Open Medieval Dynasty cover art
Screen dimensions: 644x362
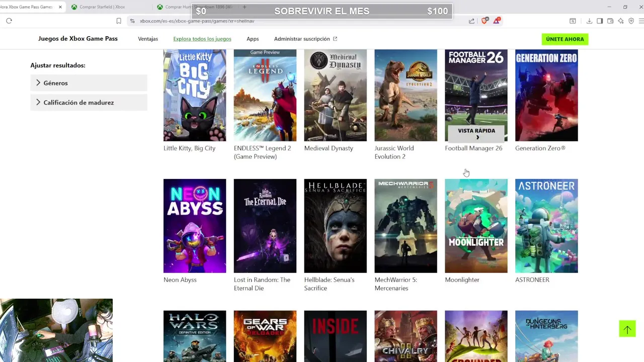click(336, 95)
